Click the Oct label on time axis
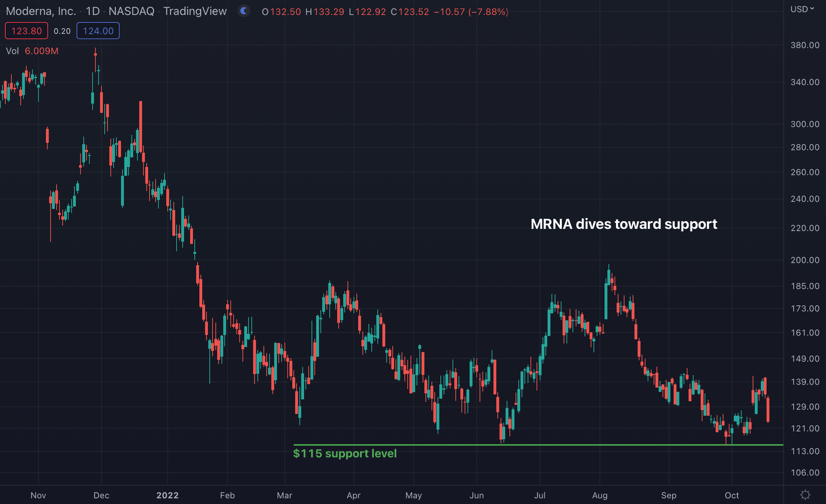The image size is (826, 504). click(x=732, y=495)
